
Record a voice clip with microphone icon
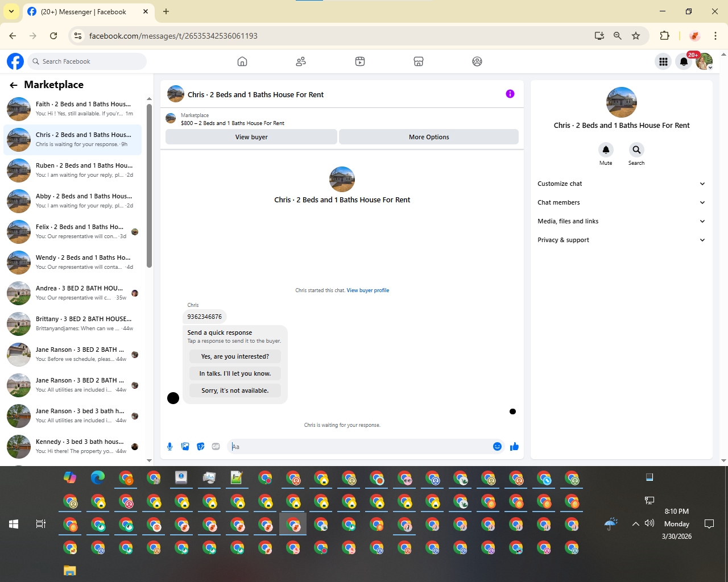click(x=169, y=447)
